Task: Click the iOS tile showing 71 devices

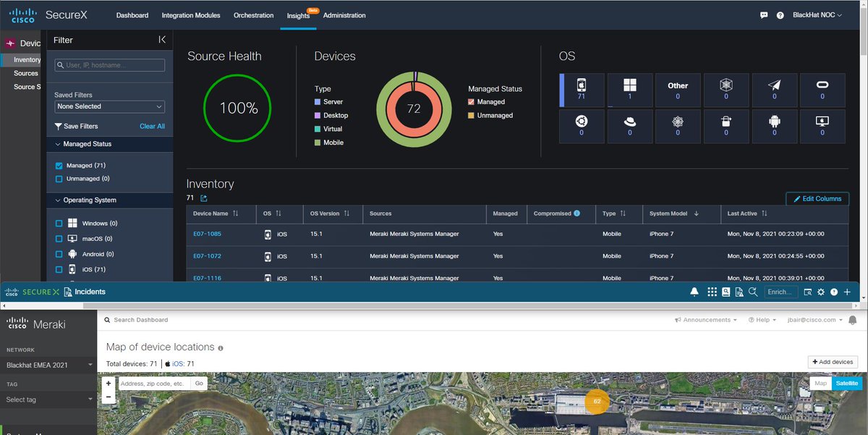Action: [x=582, y=90]
